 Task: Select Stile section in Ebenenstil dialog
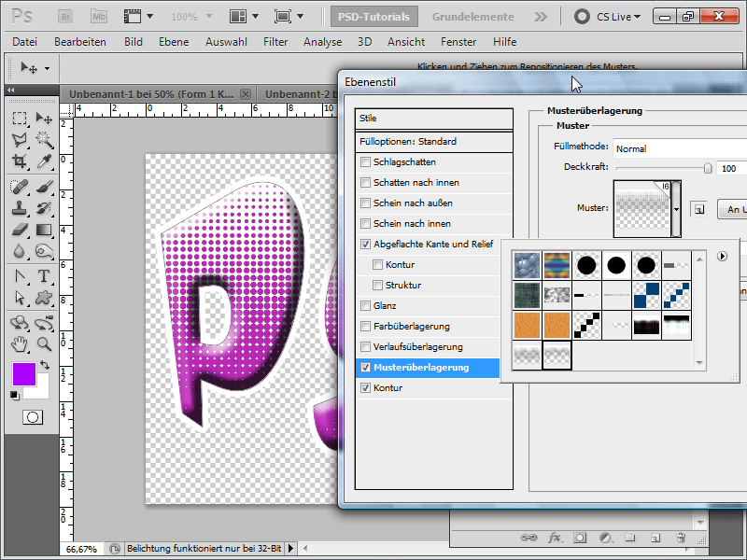tap(434, 119)
